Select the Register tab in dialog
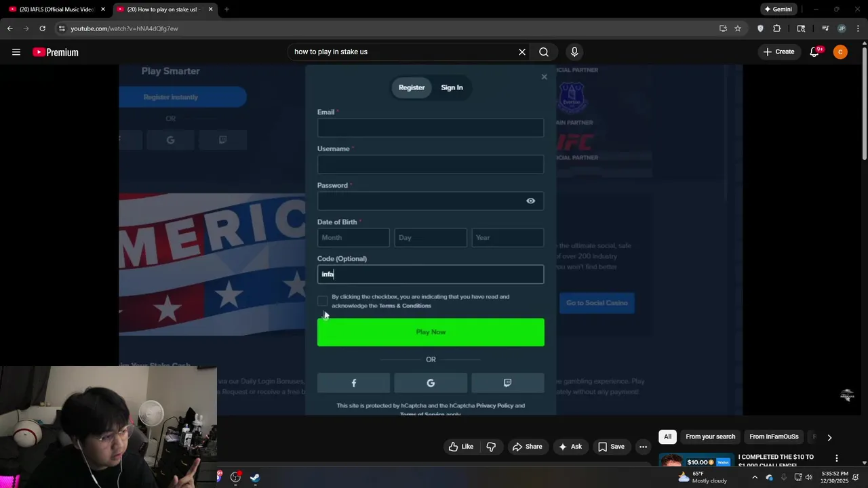Image resolution: width=868 pixels, height=488 pixels. point(412,87)
